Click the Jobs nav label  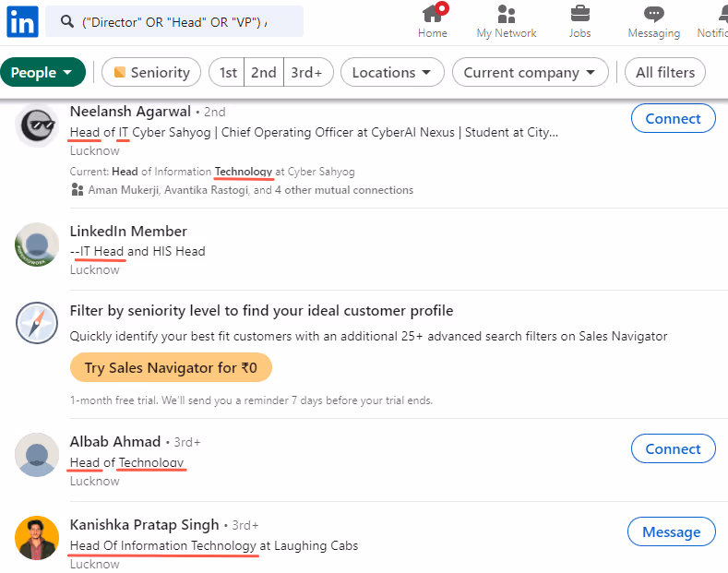579,33
